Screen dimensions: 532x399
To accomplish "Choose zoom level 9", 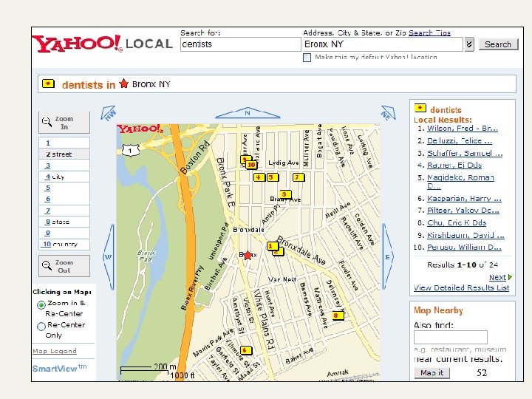I will point(64,233).
